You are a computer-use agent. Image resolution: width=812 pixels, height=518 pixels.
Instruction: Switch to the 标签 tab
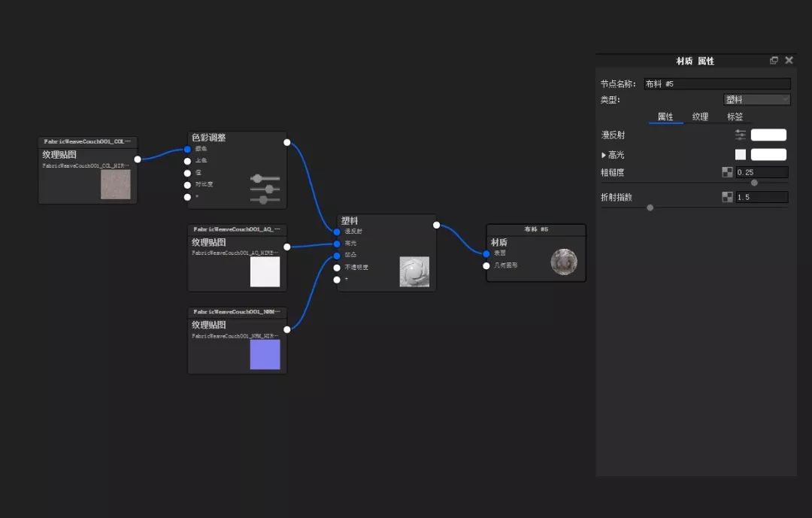[735, 117]
